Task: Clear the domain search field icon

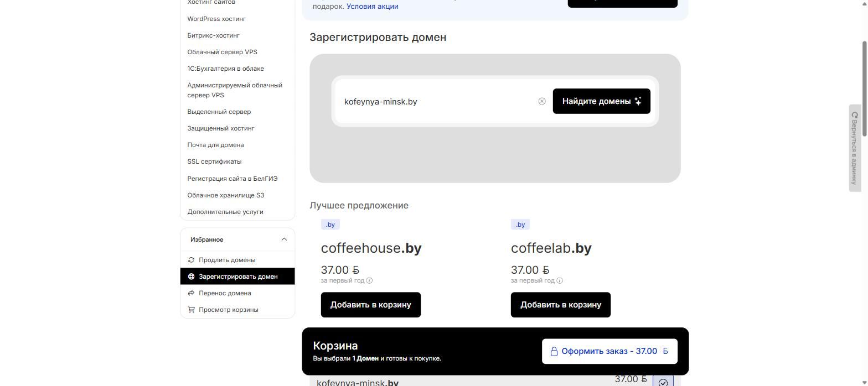Action: pyautogui.click(x=542, y=101)
